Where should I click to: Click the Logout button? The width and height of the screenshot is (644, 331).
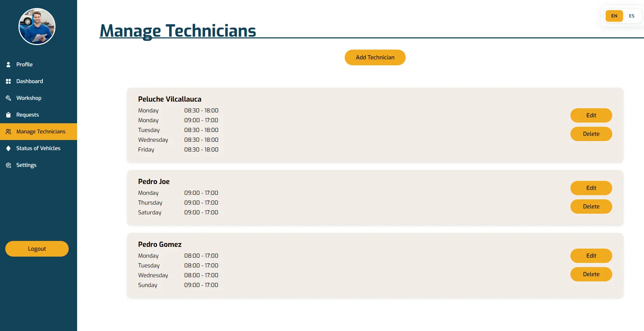click(x=37, y=249)
